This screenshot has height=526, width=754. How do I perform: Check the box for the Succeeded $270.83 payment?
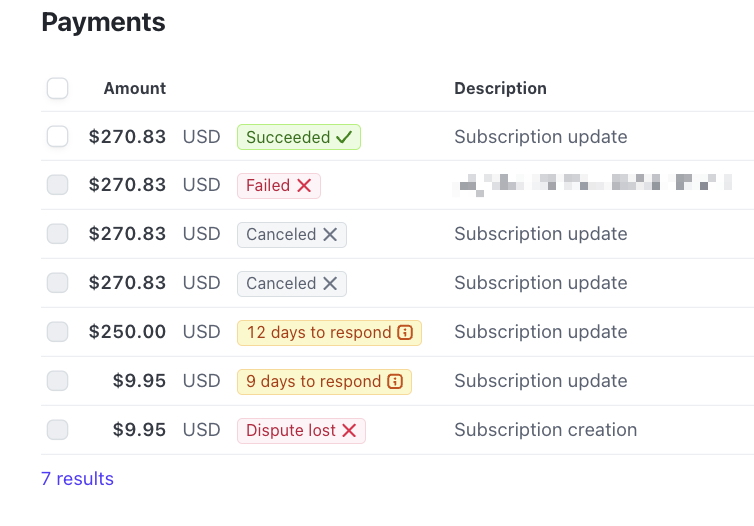coord(57,137)
